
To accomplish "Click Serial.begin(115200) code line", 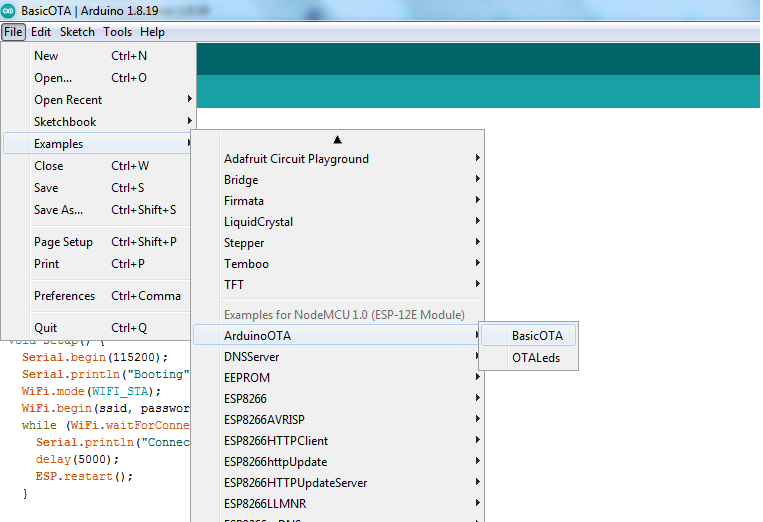I will [x=95, y=358].
